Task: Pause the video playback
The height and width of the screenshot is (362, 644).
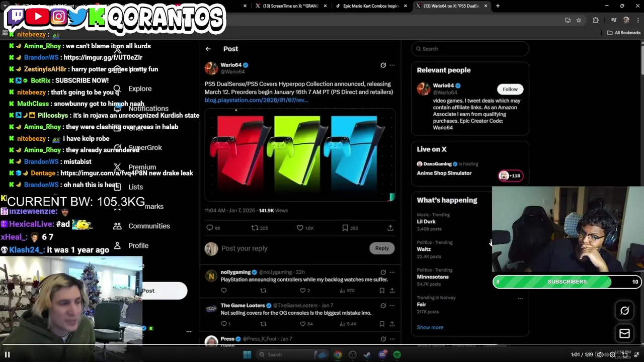Action: pyautogui.click(x=8, y=354)
